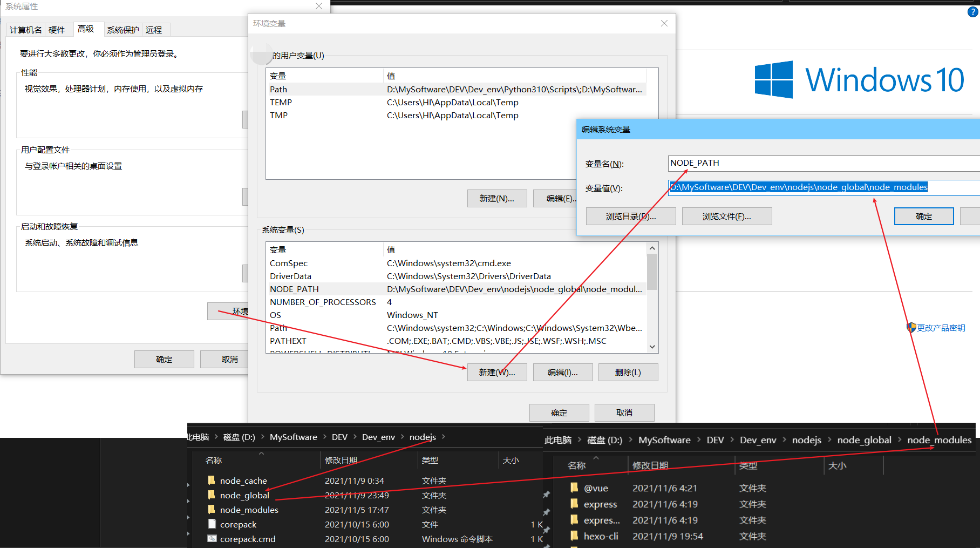Click 浏览文件(F)... button
The image size is (980, 548).
point(727,216)
